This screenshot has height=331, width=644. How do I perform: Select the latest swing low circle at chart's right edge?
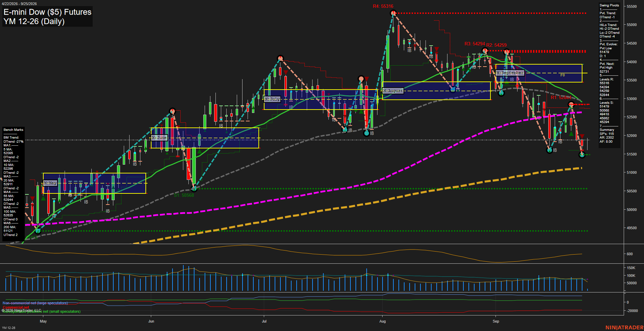[582, 155]
